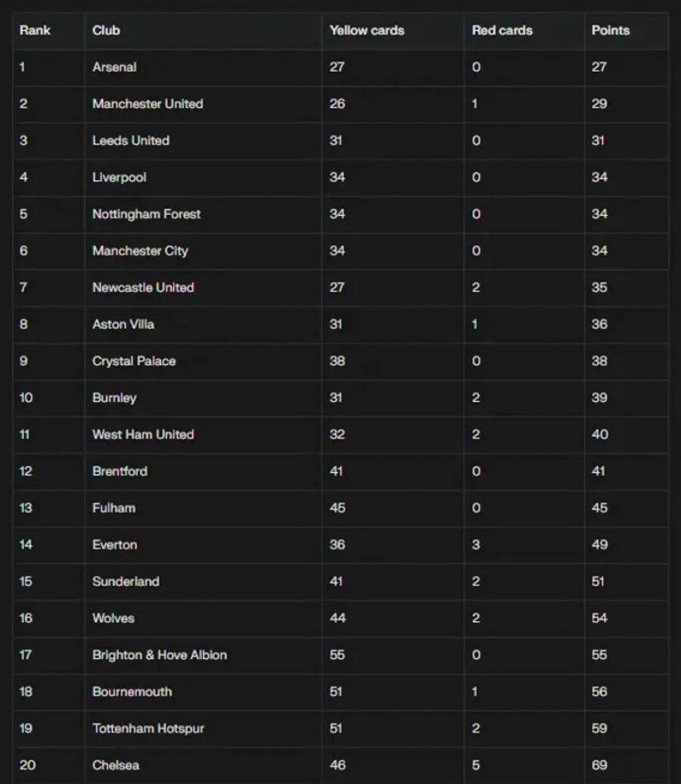Select Fulham's yellow cards count cell
Screen dimensions: 681x784
point(337,508)
